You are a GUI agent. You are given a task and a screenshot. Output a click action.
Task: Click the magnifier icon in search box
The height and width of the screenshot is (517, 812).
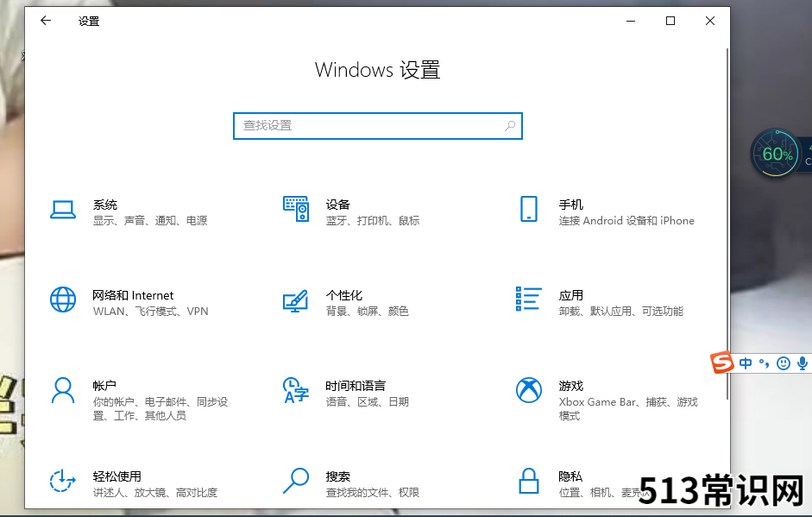point(510,126)
